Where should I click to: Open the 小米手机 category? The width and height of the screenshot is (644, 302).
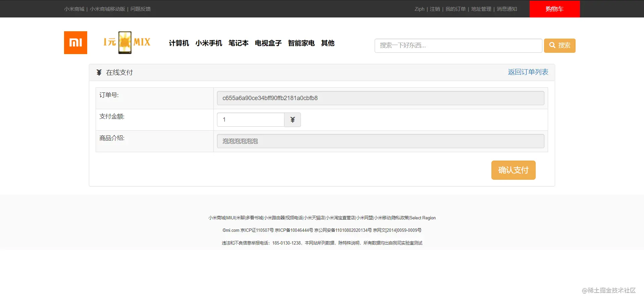click(x=209, y=43)
